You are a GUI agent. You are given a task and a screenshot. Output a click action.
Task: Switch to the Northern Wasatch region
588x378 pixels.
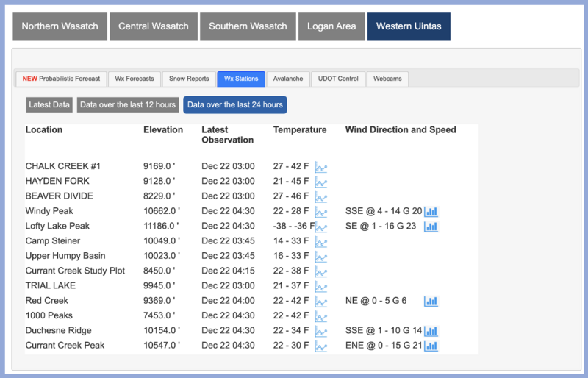tap(60, 26)
